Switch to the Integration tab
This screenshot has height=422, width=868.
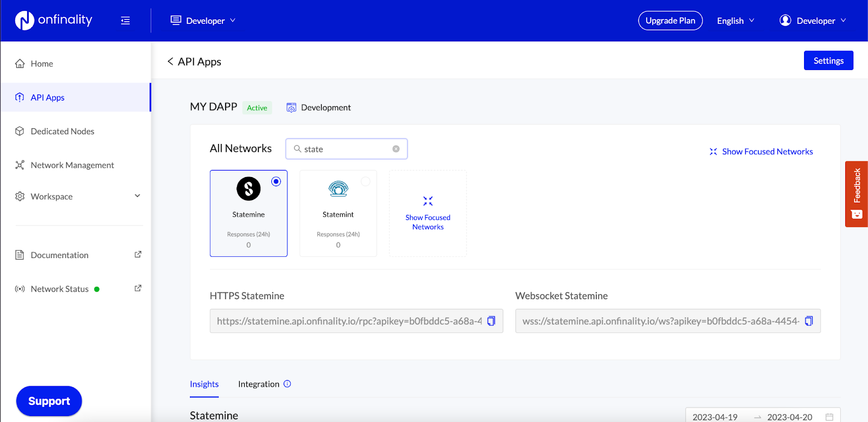click(259, 384)
